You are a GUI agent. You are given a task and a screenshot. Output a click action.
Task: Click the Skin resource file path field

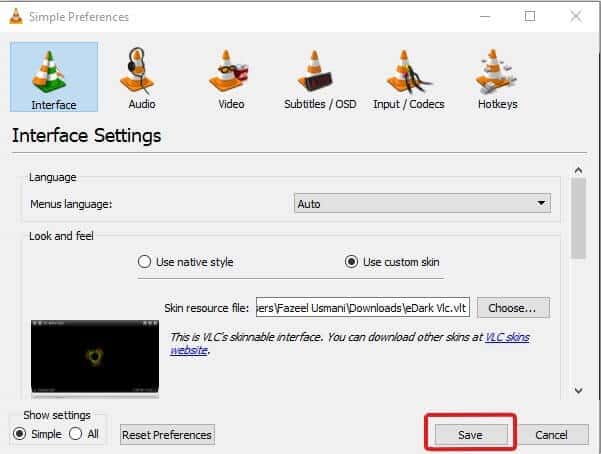tap(363, 307)
